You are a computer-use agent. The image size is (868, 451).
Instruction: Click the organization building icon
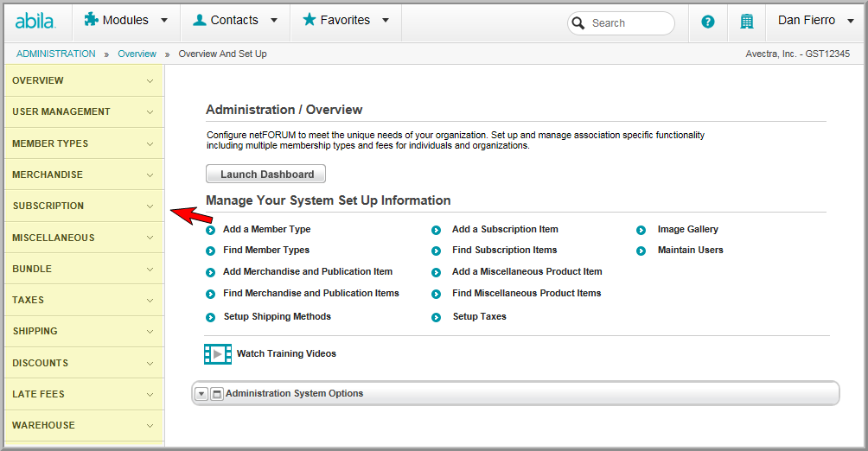(x=747, y=22)
